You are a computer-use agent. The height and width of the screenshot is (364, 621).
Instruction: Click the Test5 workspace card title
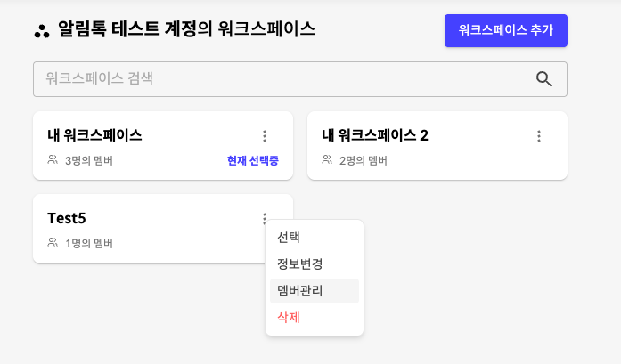click(x=67, y=218)
